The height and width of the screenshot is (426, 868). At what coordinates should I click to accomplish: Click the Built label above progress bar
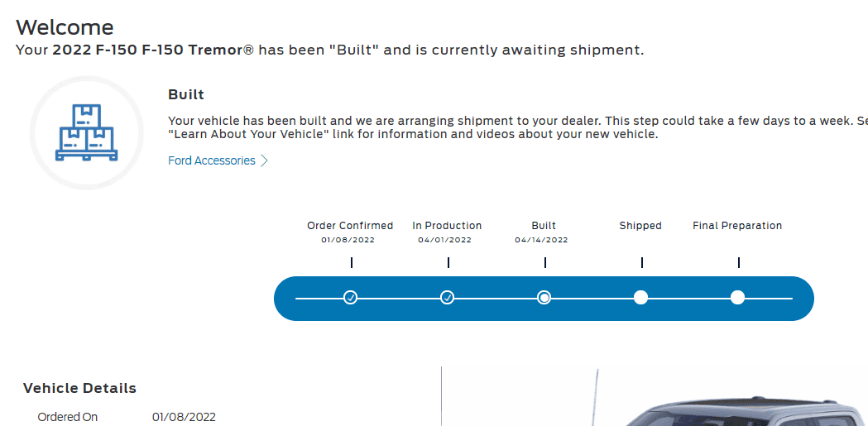point(544,225)
